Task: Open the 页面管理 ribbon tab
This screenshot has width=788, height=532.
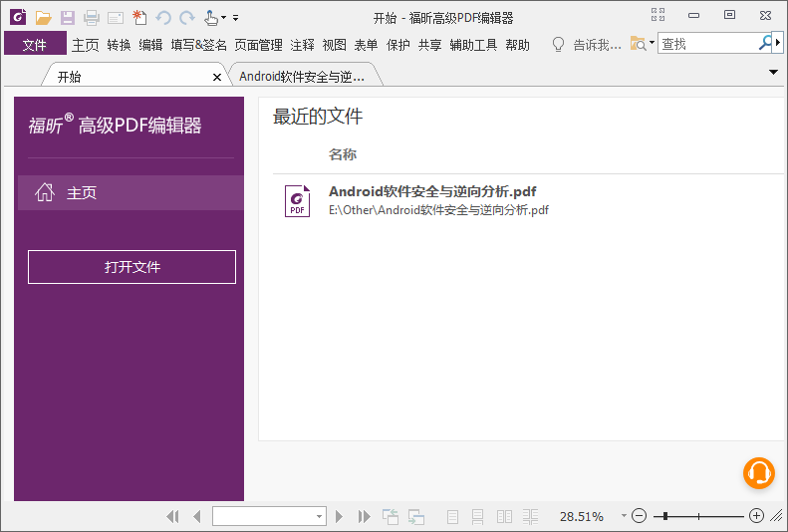Action: 258,45
